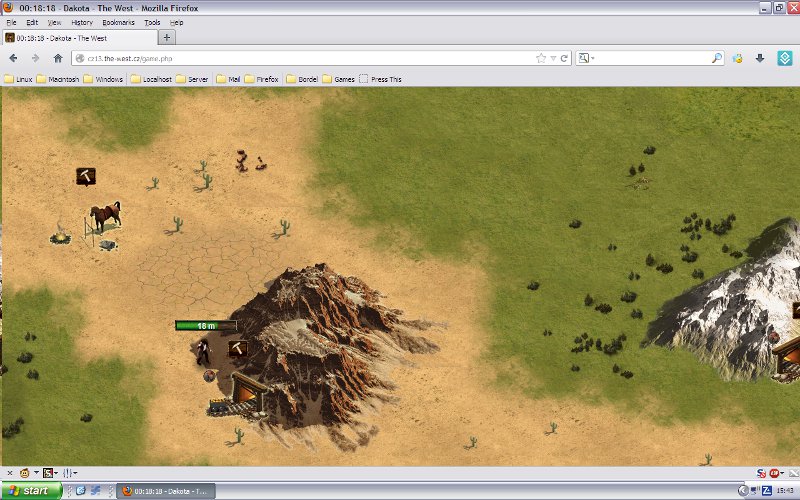The image size is (800, 500).
Task: Open the Server bookmarks folder
Action: tap(192, 79)
